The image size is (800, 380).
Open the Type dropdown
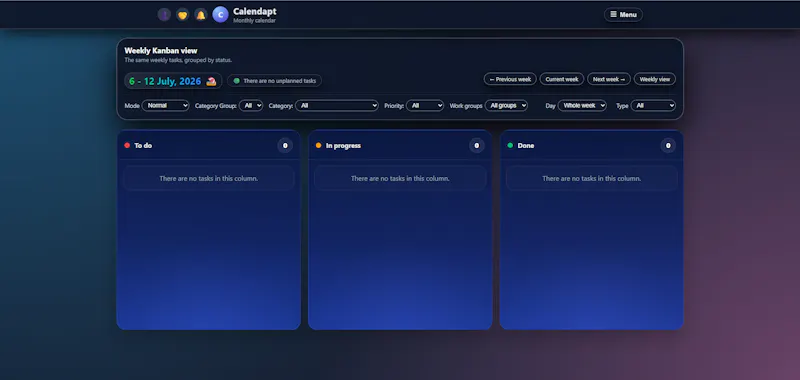tap(653, 106)
